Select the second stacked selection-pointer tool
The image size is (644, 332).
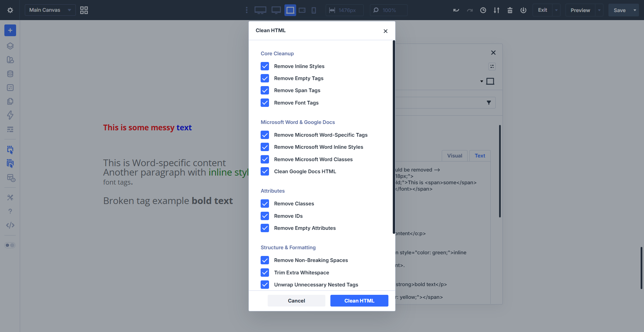(10, 164)
